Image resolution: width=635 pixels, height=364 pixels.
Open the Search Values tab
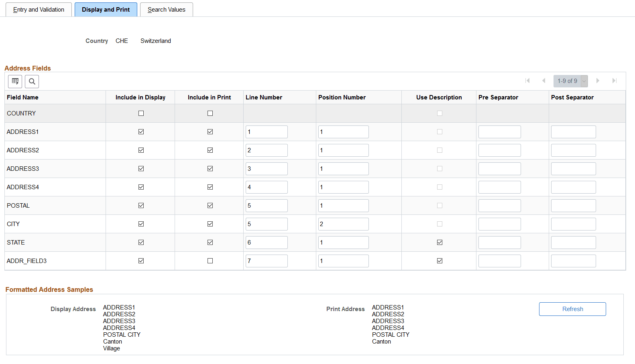click(167, 10)
